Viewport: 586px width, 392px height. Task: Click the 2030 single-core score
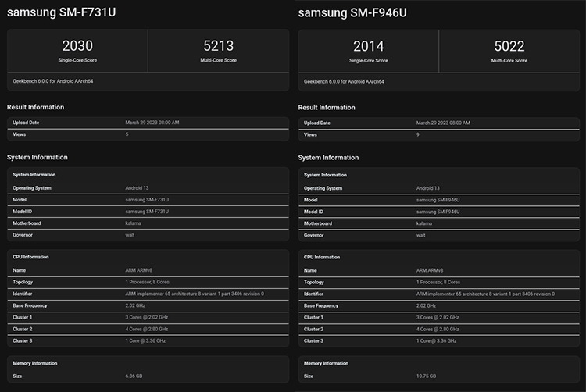[77, 46]
